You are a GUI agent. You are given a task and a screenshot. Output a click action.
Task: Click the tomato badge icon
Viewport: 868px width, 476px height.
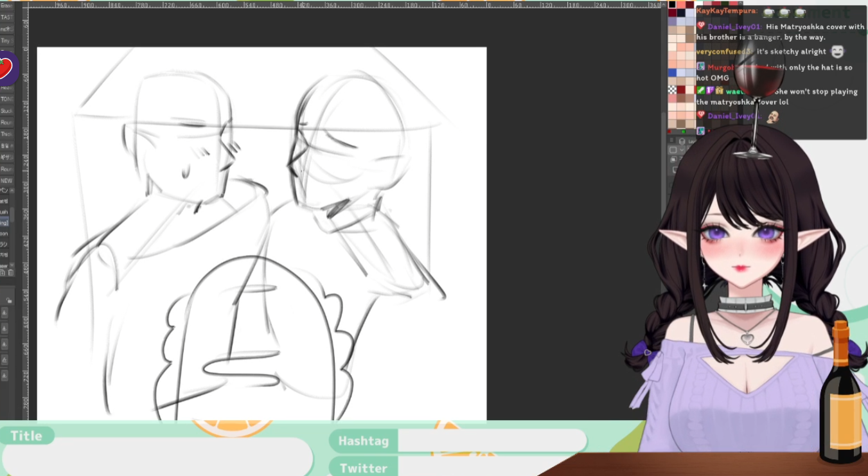(x=6, y=67)
